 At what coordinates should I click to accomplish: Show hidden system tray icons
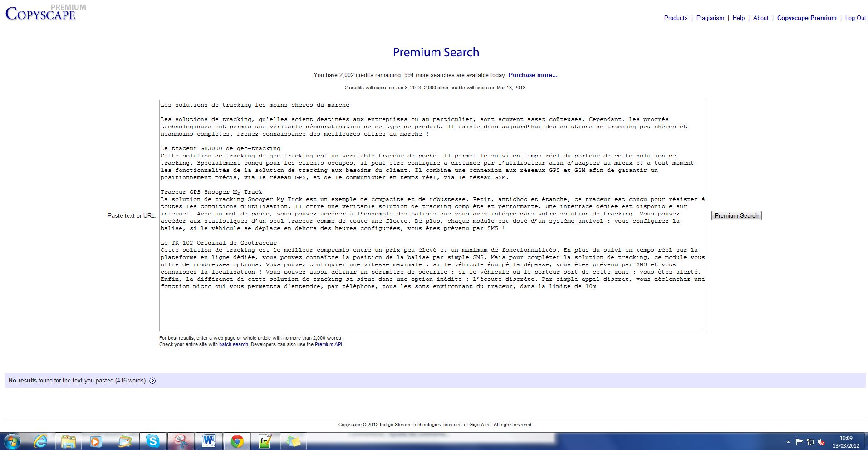pos(788,442)
